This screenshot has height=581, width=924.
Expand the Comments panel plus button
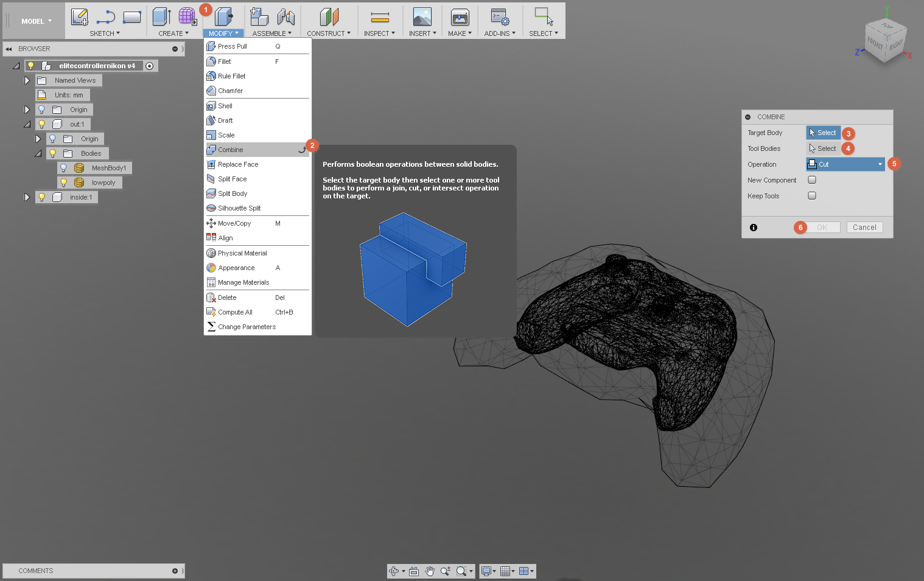175,571
